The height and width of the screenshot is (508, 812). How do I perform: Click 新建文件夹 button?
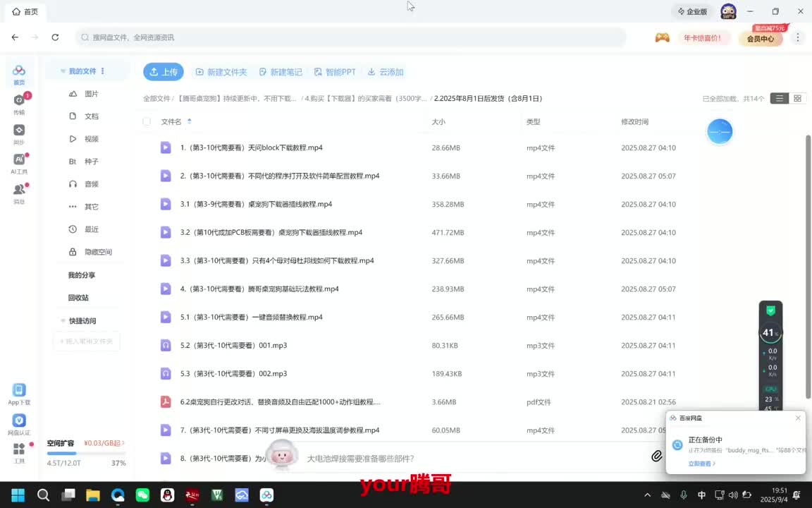pos(221,72)
